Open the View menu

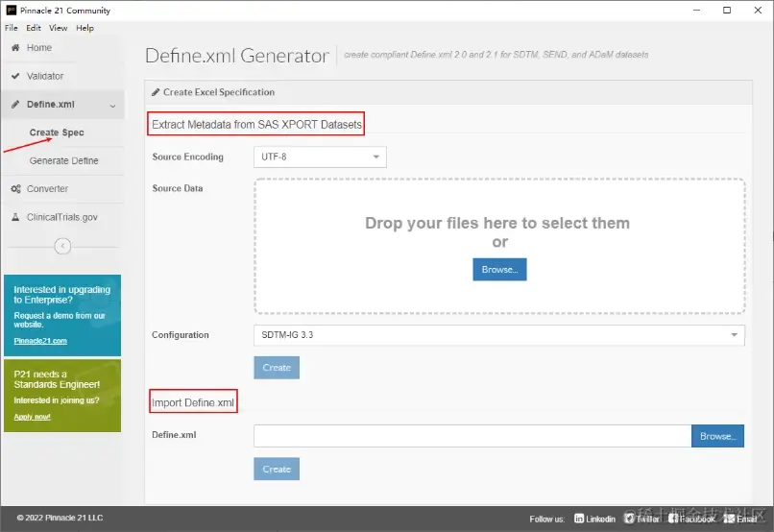point(58,28)
